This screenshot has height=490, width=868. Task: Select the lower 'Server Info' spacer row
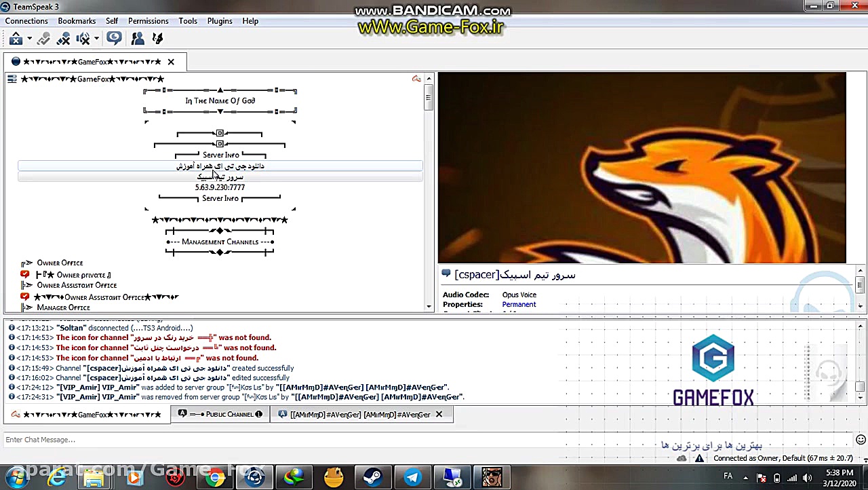click(x=220, y=198)
